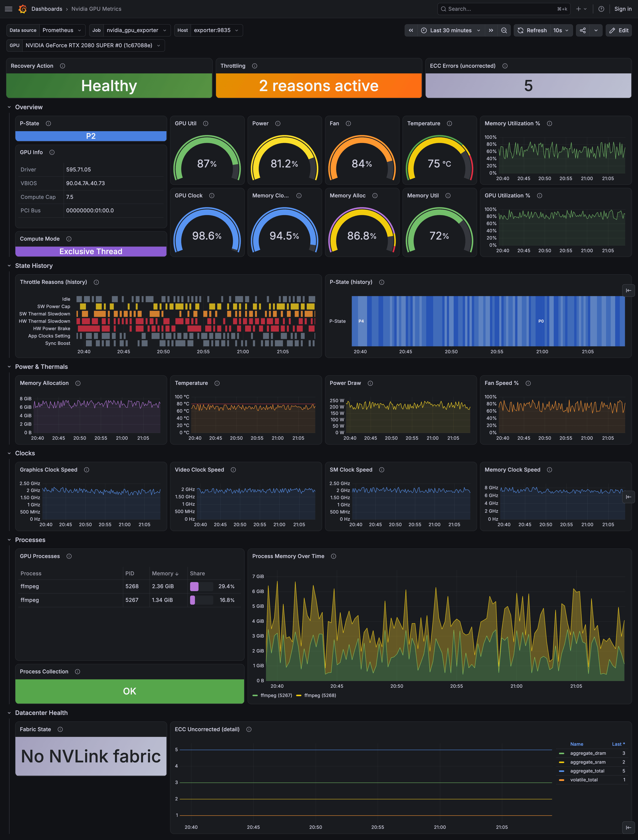This screenshot has height=840, width=638.
Task: Open the Prometheus data source dropdown
Action: 62,30
